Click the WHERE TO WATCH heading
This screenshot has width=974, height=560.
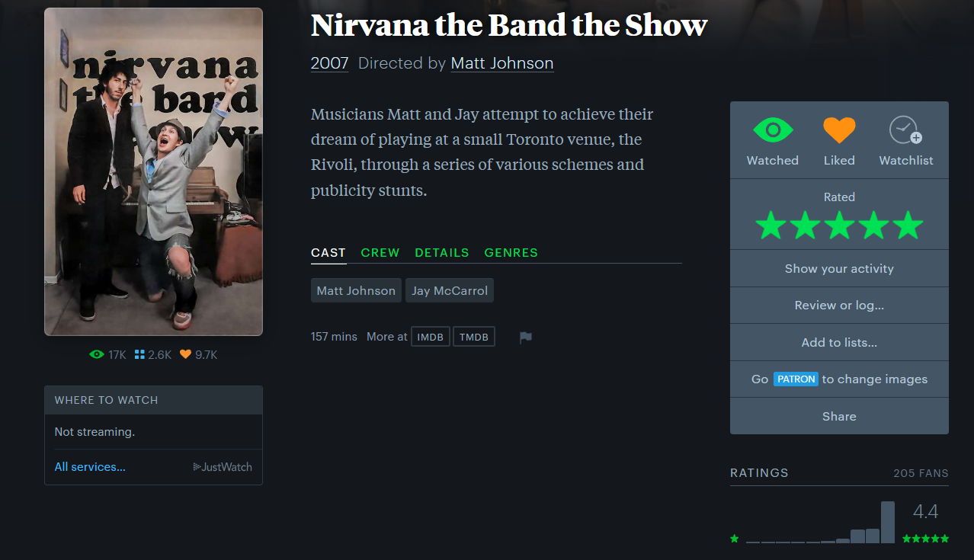[106, 400]
